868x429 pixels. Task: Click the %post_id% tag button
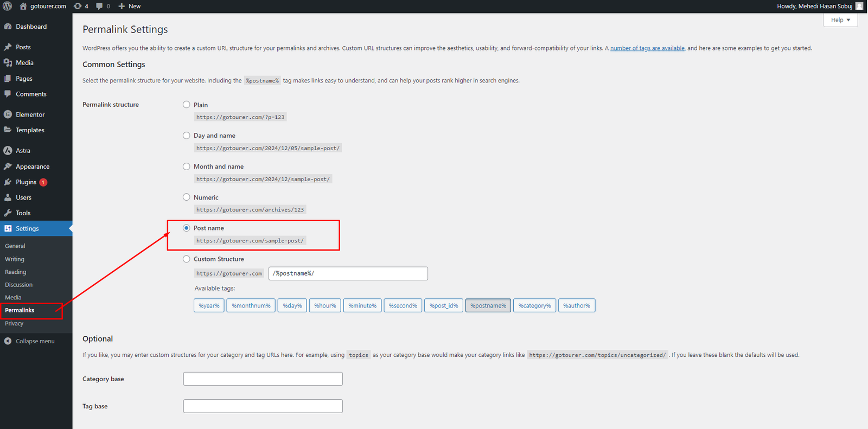pyautogui.click(x=444, y=306)
